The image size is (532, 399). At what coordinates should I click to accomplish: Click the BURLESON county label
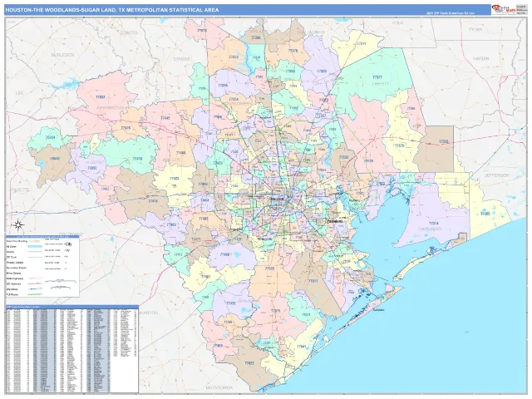tap(63, 55)
